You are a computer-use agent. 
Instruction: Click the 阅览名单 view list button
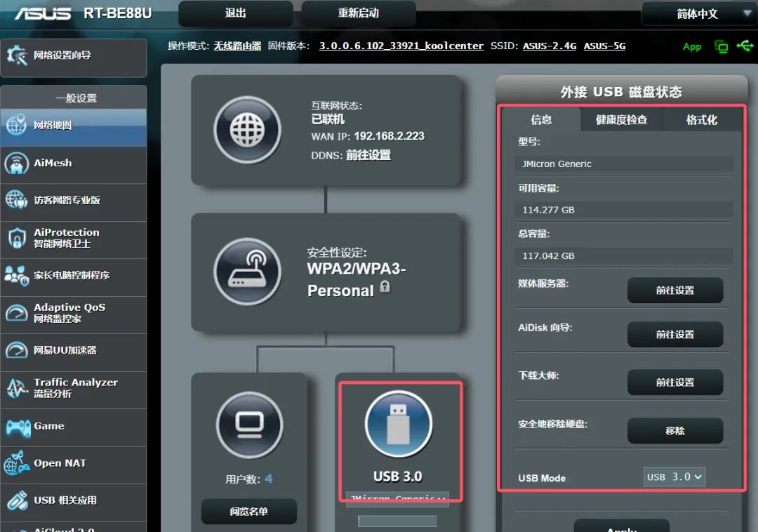pyautogui.click(x=249, y=511)
